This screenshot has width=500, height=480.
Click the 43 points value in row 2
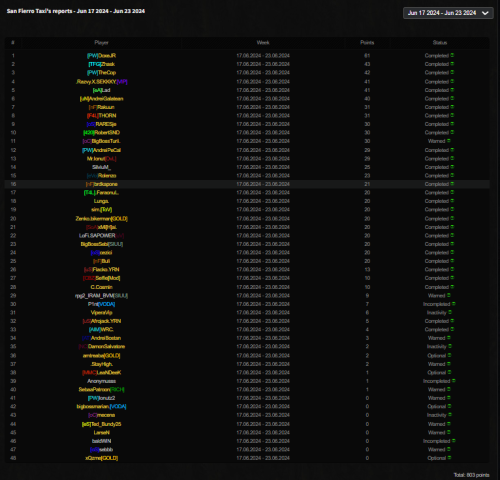pyautogui.click(x=367, y=64)
